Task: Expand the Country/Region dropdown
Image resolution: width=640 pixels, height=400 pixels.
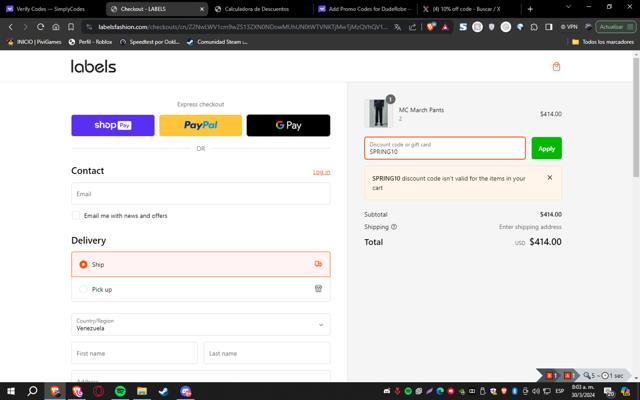Action: pyautogui.click(x=200, y=324)
